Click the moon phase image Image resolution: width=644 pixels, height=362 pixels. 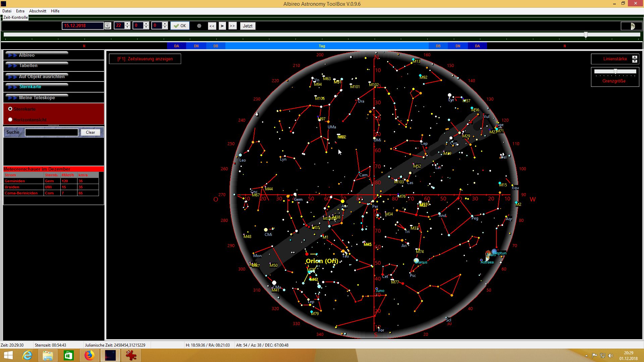(x=633, y=26)
